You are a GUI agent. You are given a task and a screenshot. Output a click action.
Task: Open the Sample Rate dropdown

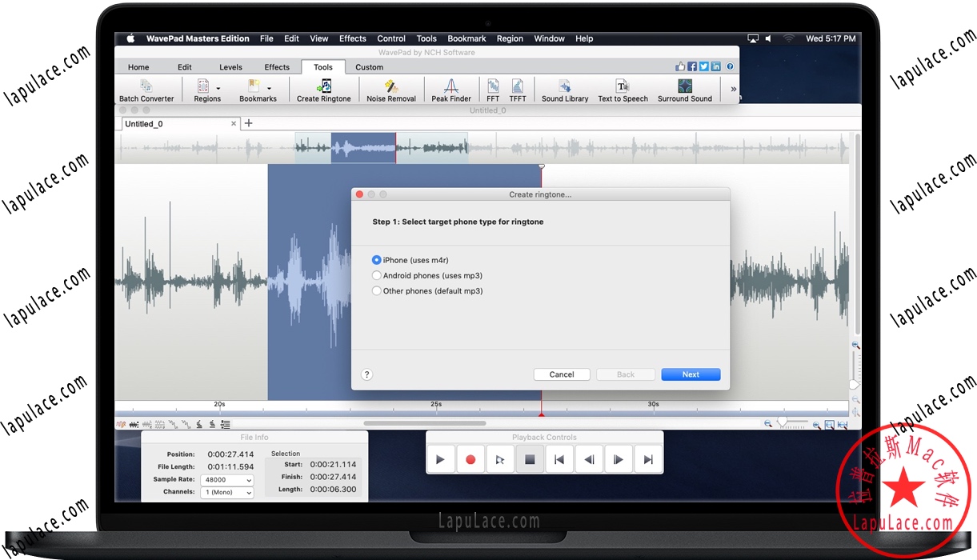[x=226, y=479]
